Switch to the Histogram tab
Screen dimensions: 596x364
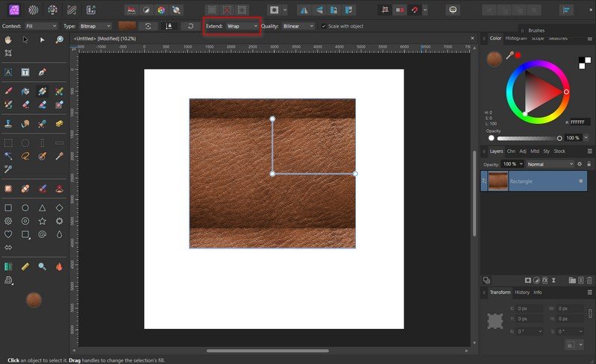pos(515,38)
